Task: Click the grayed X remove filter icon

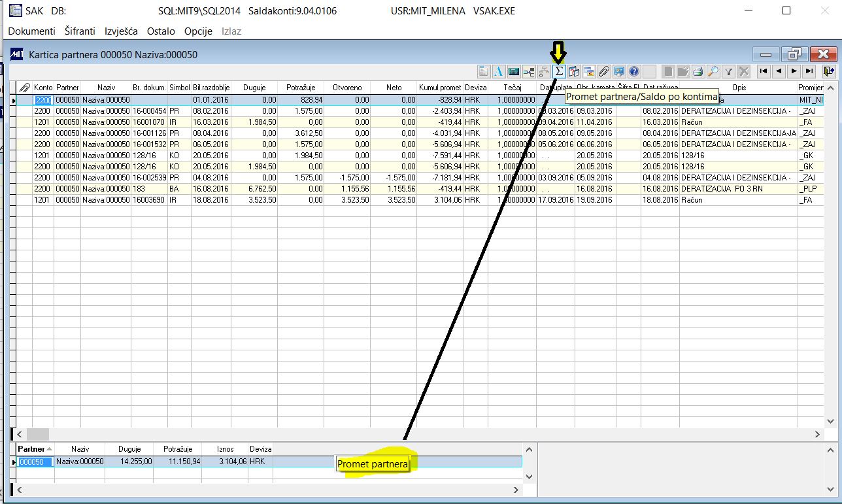Action: point(743,71)
